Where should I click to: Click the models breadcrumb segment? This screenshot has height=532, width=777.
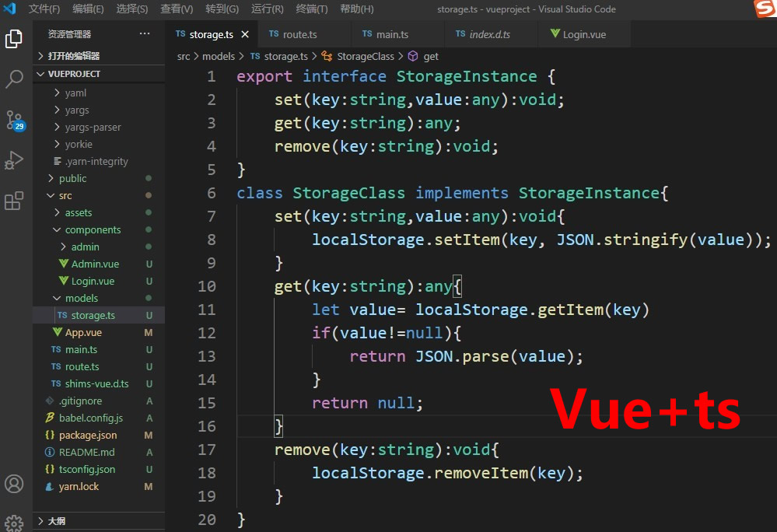tap(219, 57)
